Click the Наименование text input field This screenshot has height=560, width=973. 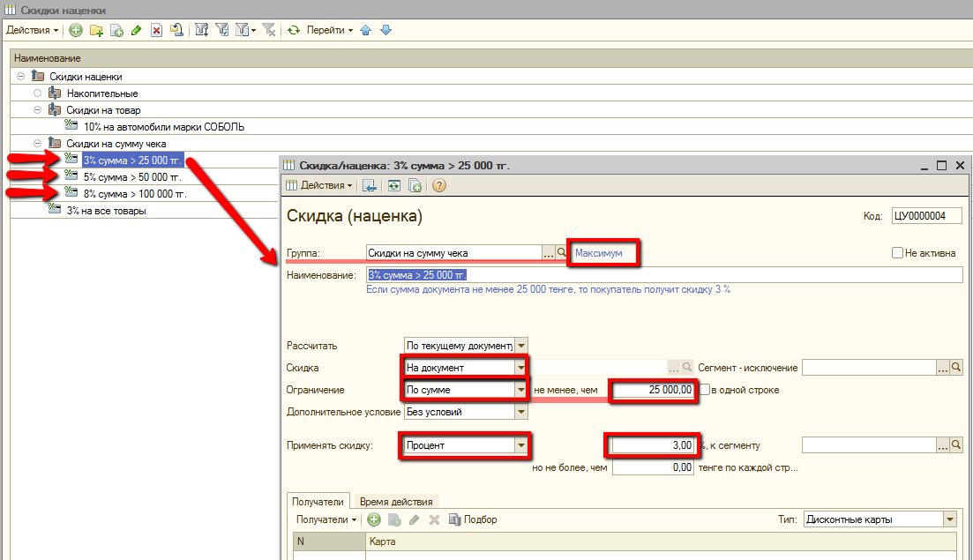click(663, 275)
